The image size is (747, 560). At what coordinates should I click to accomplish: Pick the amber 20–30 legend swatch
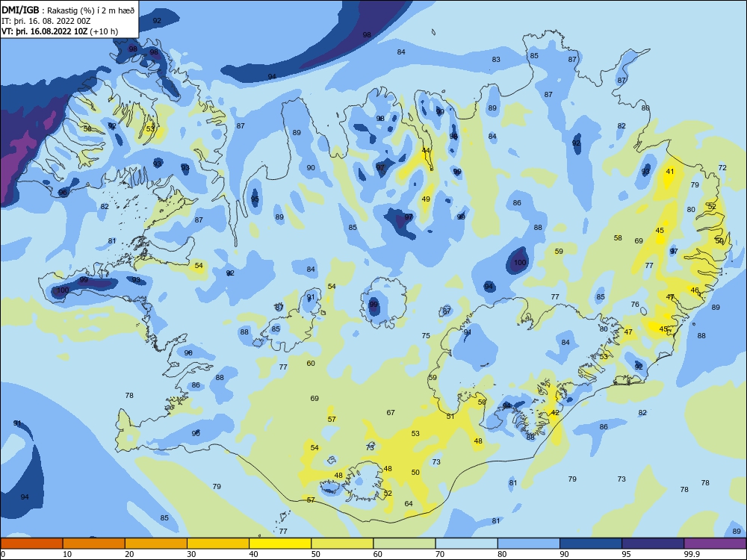156,544
